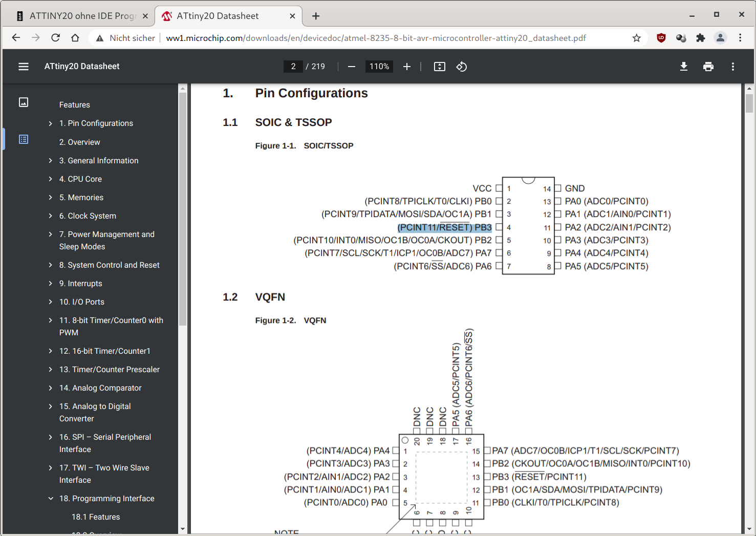Expand 7. Power Management outline entry
Image resolution: width=756 pixels, height=536 pixels.
50,234
